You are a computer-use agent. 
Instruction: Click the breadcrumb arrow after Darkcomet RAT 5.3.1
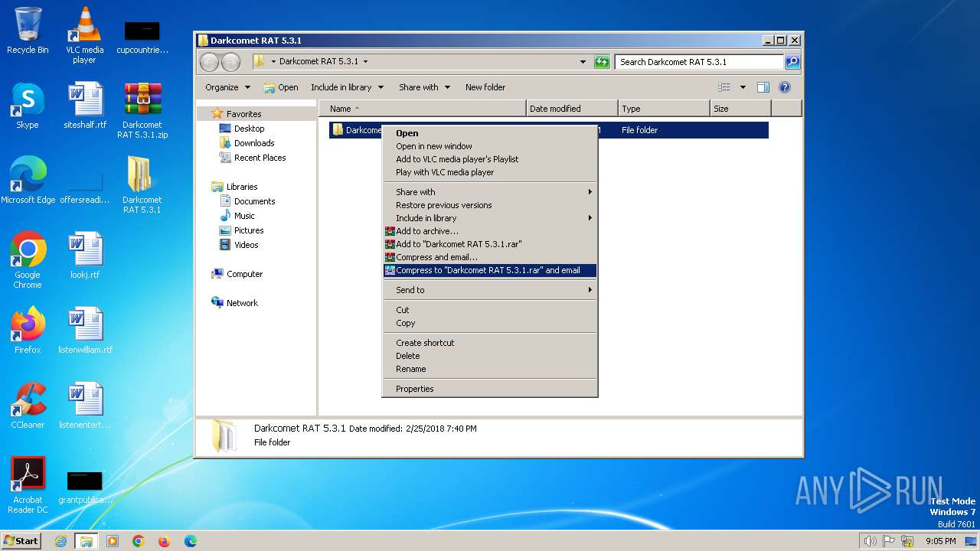(365, 62)
